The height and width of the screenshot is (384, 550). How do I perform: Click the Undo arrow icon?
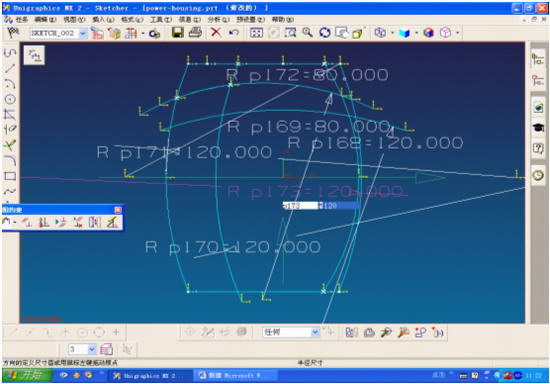click(x=234, y=33)
